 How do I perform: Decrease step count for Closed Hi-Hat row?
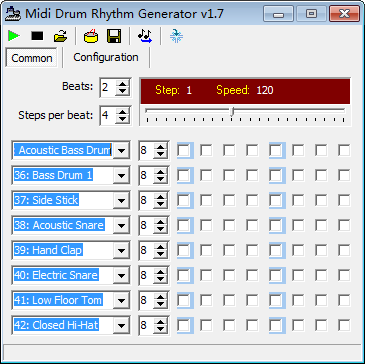(161, 329)
